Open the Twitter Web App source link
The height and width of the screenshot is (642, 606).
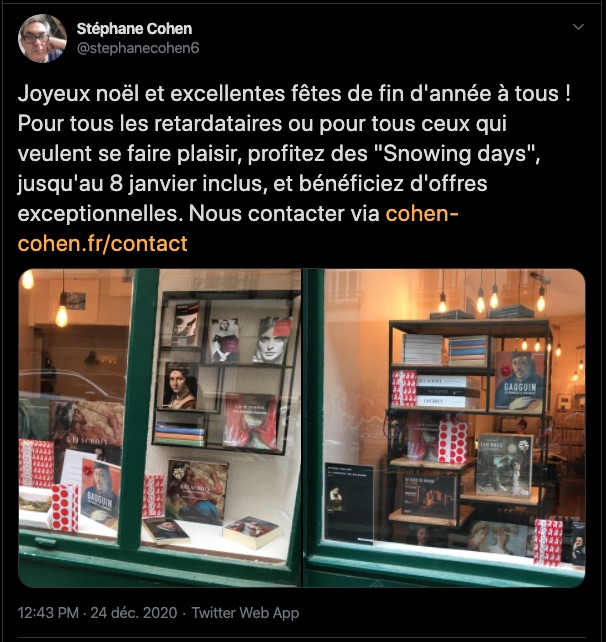click(245, 613)
